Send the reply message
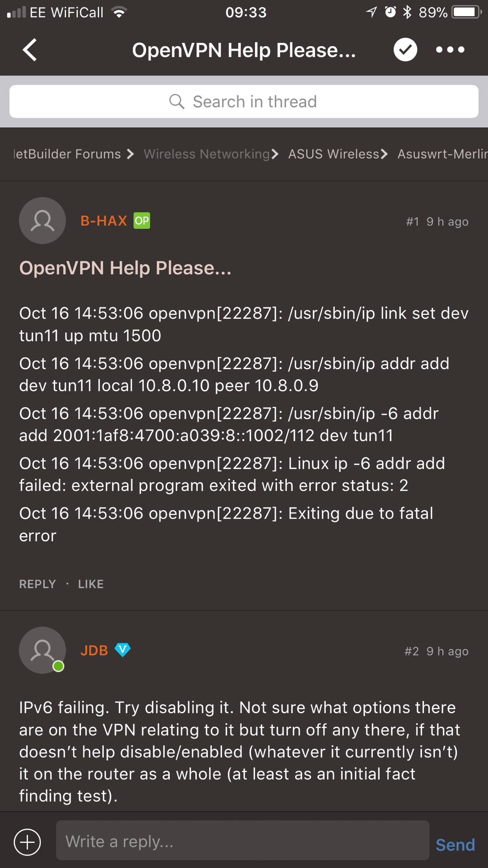This screenshot has width=488, height=868. pyautogui.click(x=455, y=845)
